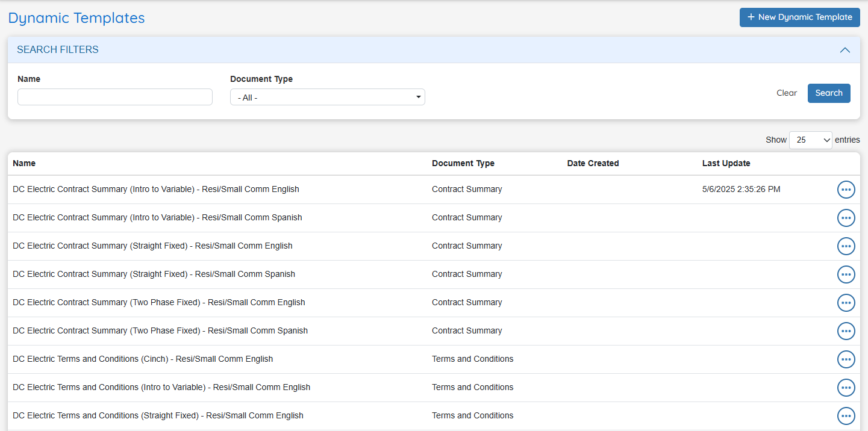868x431 pixels.
Task: Select DC Electric Contract Summary (Two Phase Fixed) English name
Action: pyautogui.click(x=159, y=302)
